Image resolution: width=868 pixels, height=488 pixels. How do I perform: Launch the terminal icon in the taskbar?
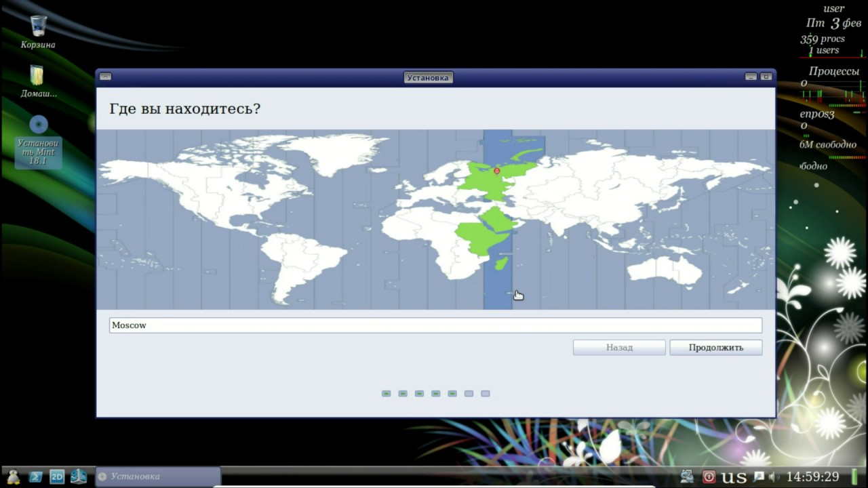click(x=35, y=476)
